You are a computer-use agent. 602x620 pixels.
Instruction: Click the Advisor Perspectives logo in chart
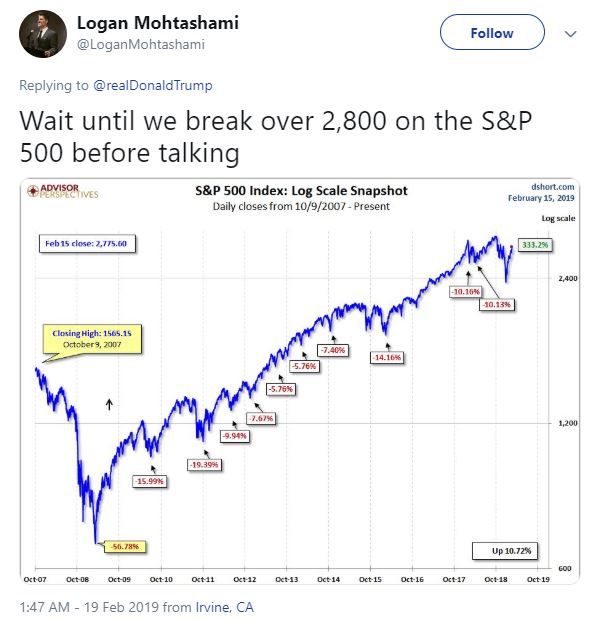tap(62, 190)
